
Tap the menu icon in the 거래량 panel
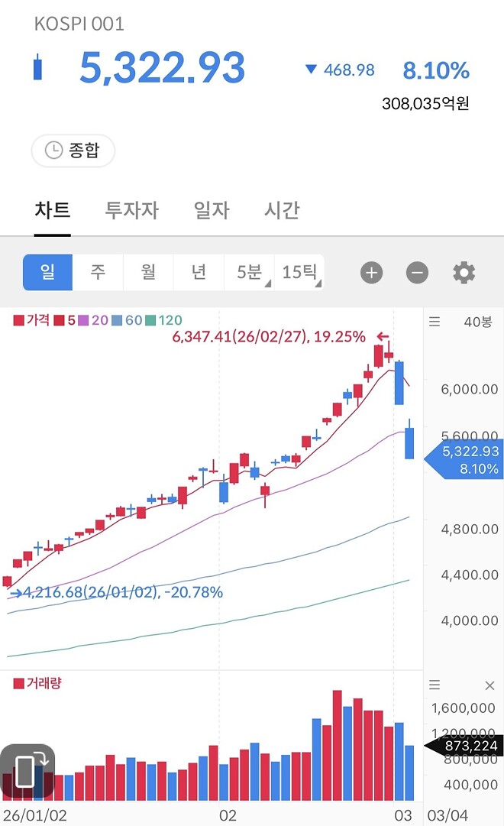click(435, 686)
